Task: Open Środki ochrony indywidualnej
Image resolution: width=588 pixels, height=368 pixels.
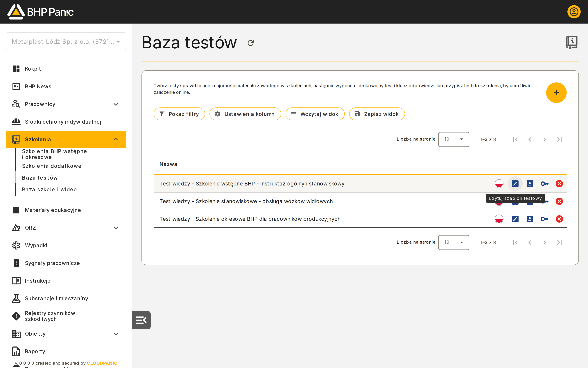Action: click(66, 122)
